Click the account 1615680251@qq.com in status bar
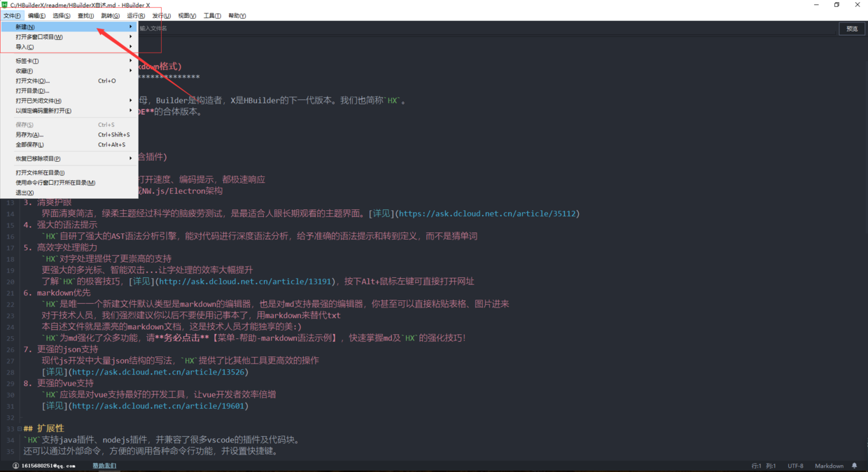Viewport: 868px width, 472px height. coord(43,466)
